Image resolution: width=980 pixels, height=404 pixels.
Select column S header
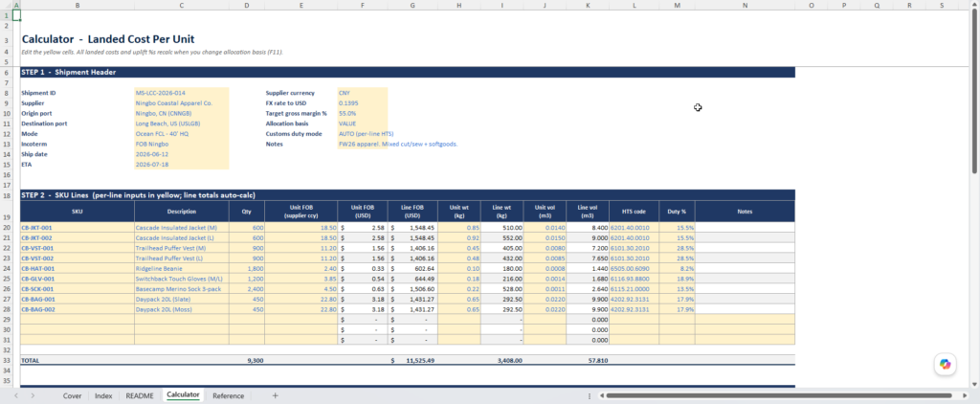click(942, 5)
